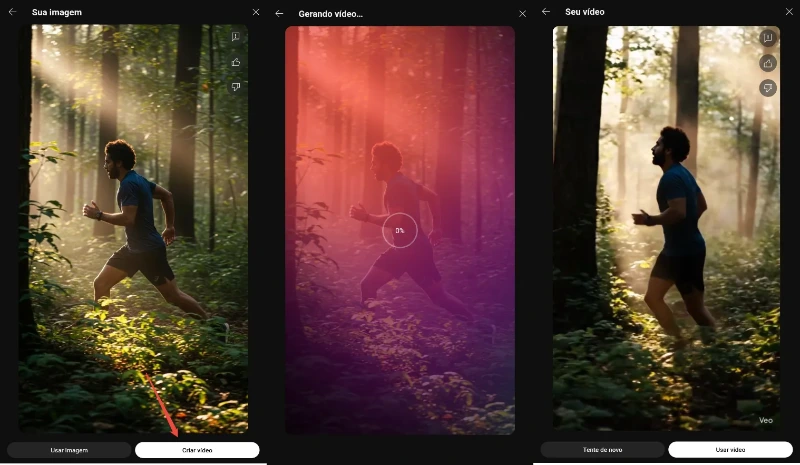
Task: Click the 0% circular progress indicator
Action: [x=400, y=230]
